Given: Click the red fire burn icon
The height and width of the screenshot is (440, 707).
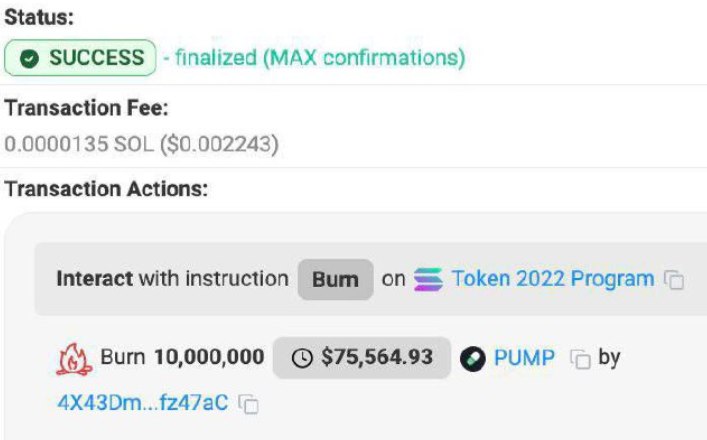Looking at the screenshot, I should click(x=74, y=359).
